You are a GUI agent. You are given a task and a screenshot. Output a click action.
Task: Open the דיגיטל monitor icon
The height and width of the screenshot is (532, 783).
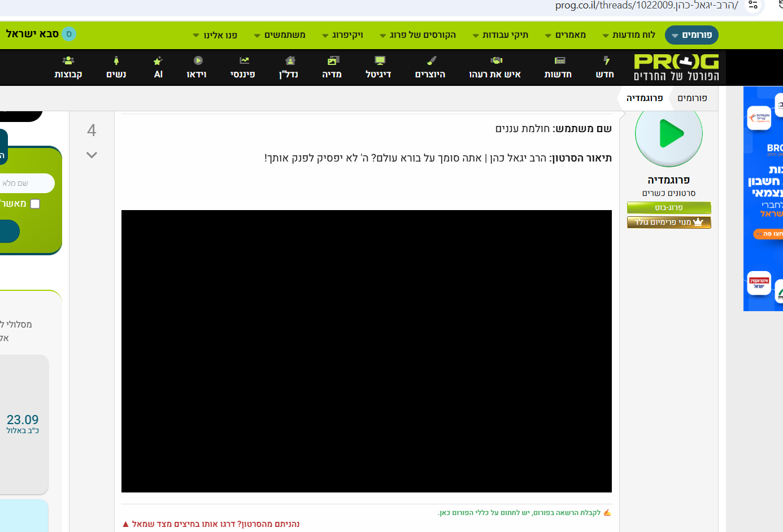(x=380, y=60)
